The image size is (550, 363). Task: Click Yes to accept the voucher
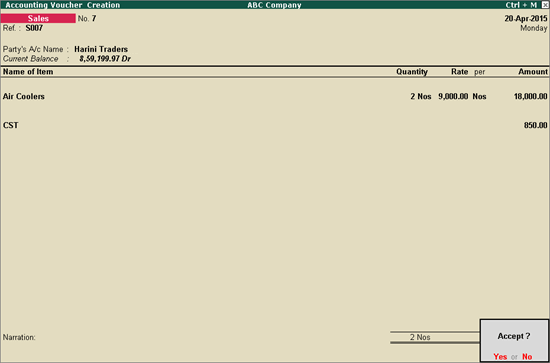point(500,357)
